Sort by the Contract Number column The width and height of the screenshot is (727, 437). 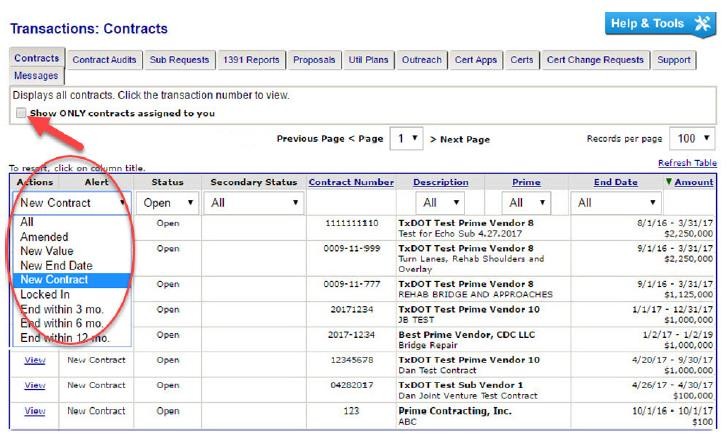(351, 182)
